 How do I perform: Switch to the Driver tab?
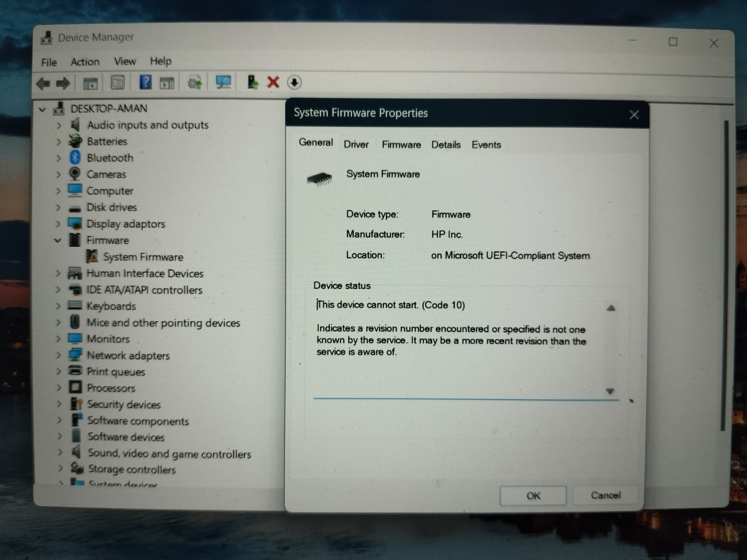[356, 145]
